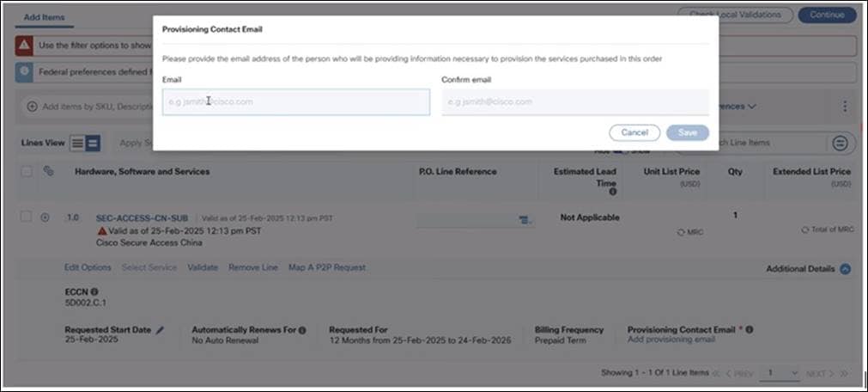
Task: Click the 'Not Applicable' lead time cell
Action: [590, 217]
